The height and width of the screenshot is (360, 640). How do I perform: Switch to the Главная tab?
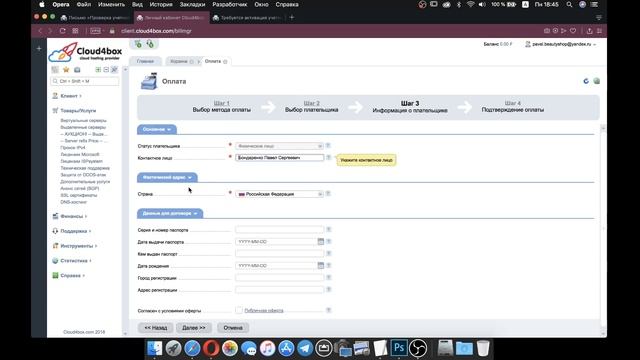click(145, 61)
